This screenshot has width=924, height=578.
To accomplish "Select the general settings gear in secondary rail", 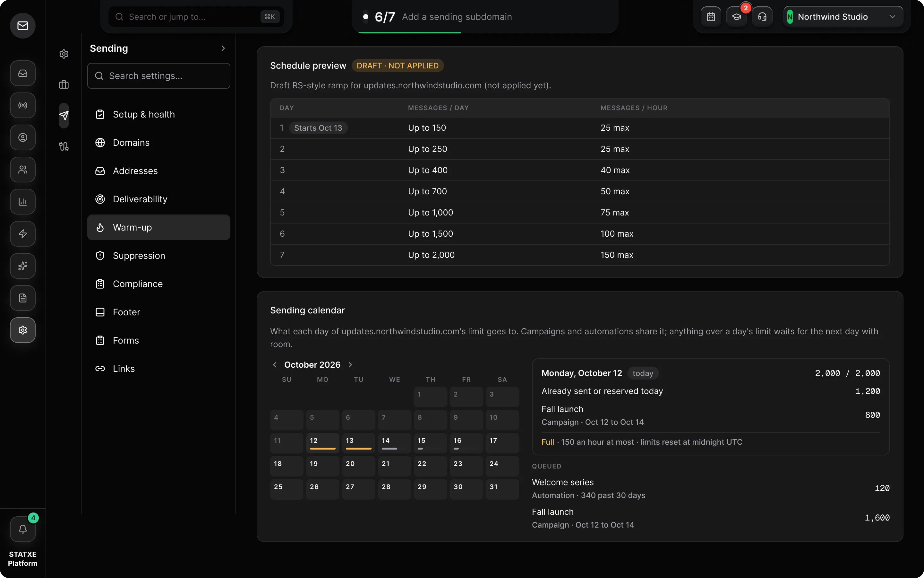I will click(64, 54).
